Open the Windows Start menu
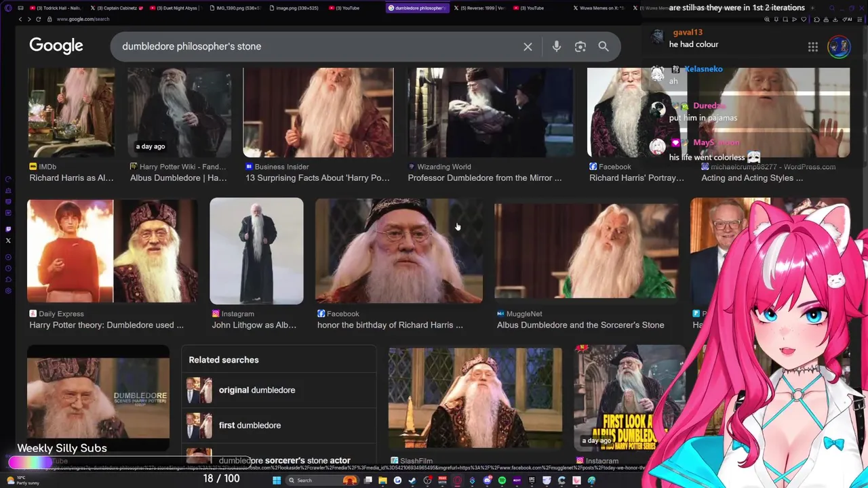Viewport: 868px width, 488px height. pos(277,481)
